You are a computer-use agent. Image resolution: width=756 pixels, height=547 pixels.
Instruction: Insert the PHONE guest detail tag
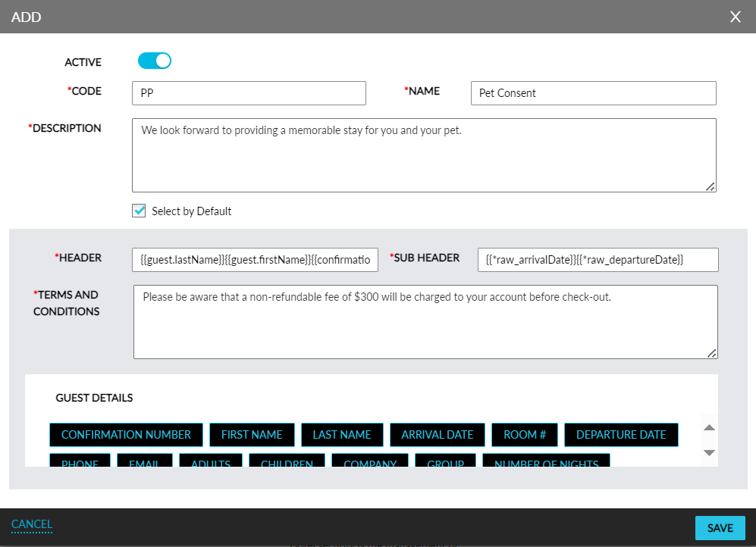[80, 462]
